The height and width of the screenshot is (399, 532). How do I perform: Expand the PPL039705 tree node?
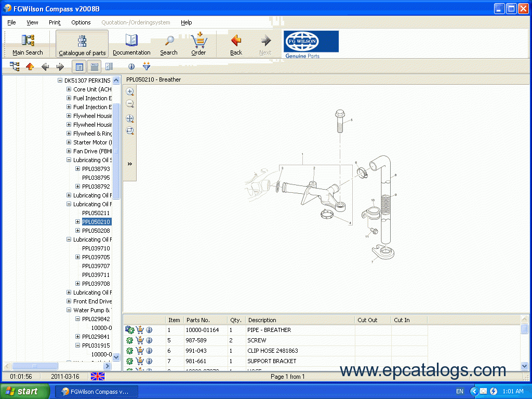point(78,257)
